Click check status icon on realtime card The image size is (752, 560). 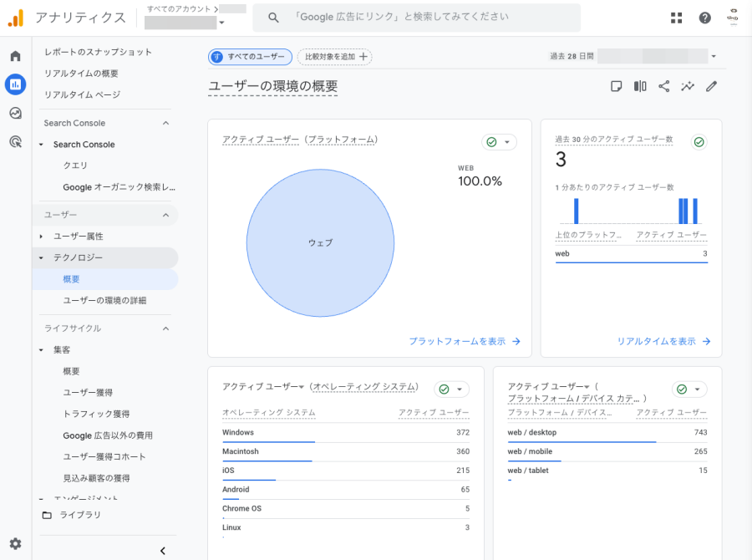click(x=699, y=142)
